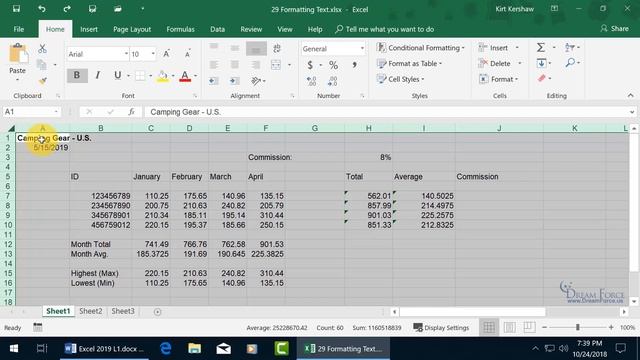Viewport: 640px width, 360px height.
Task: Increase font size with the larger A
Action: tap(167, 54)
